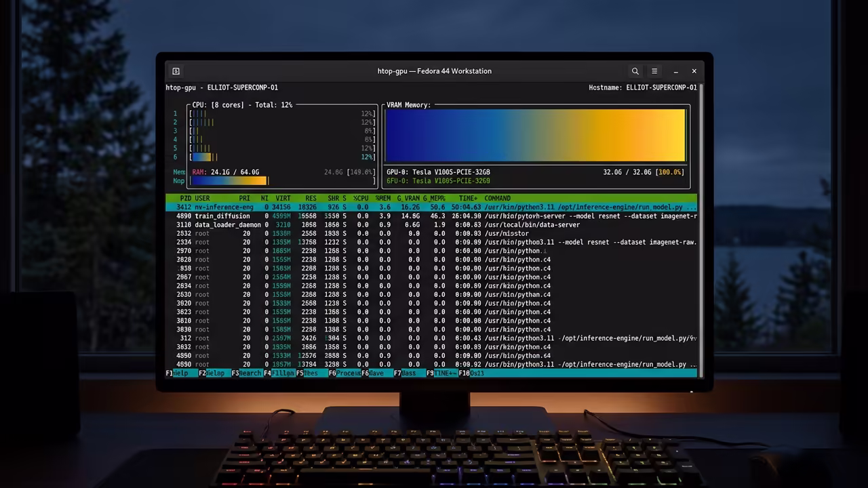Minimize the htop-gpu terminal window

[x=675, y=71]
